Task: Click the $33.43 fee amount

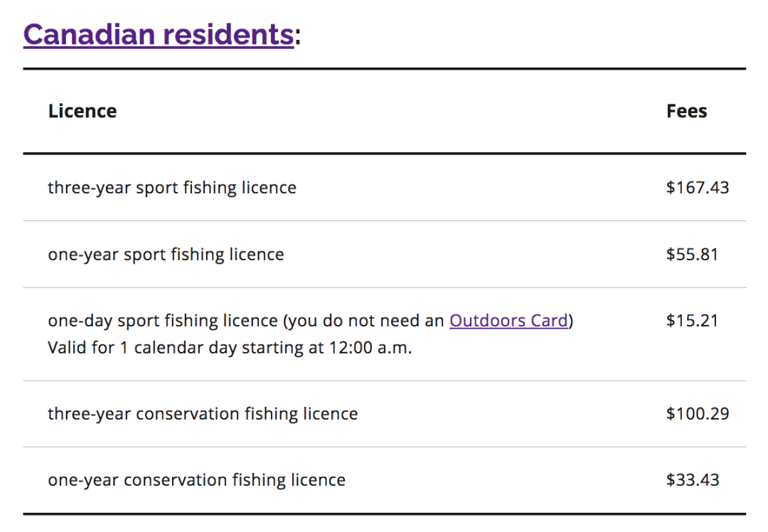Action: coord(693,479)
